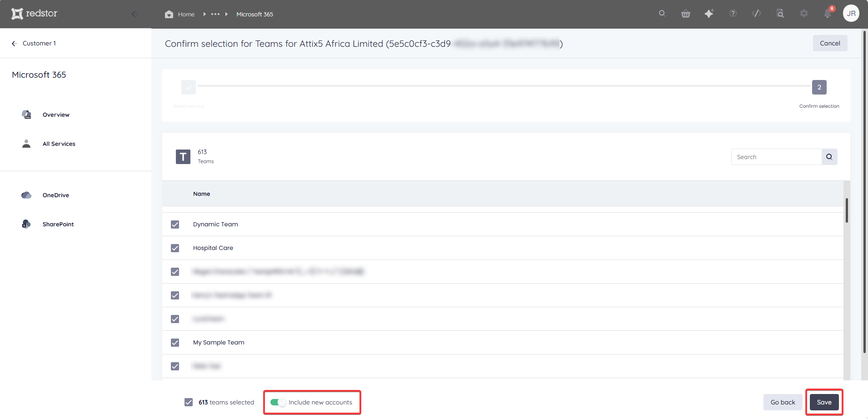Toggle the Include new accounts switch
Image resolution: width=868 pixels, height=419 pixels.
coord(278,402)
